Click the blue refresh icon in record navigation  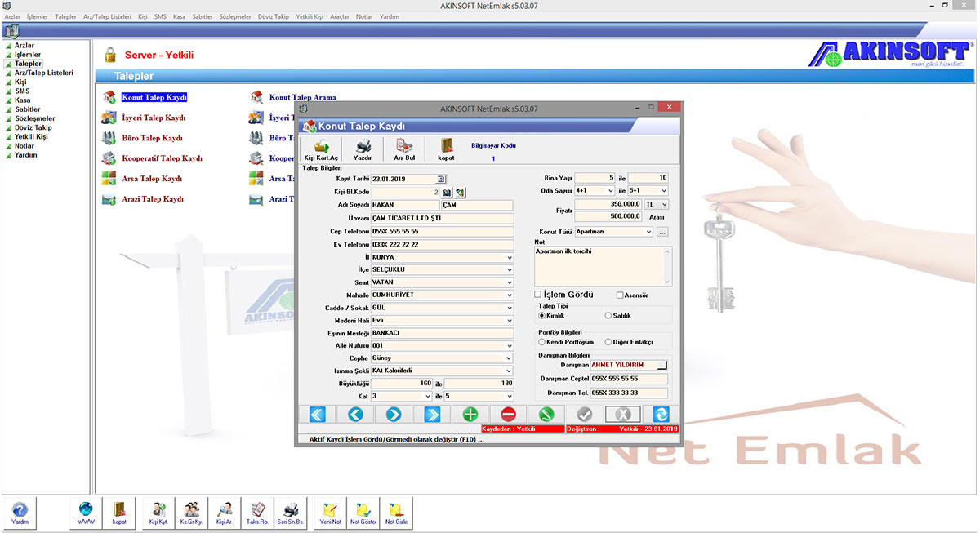[x=660, y=414]
